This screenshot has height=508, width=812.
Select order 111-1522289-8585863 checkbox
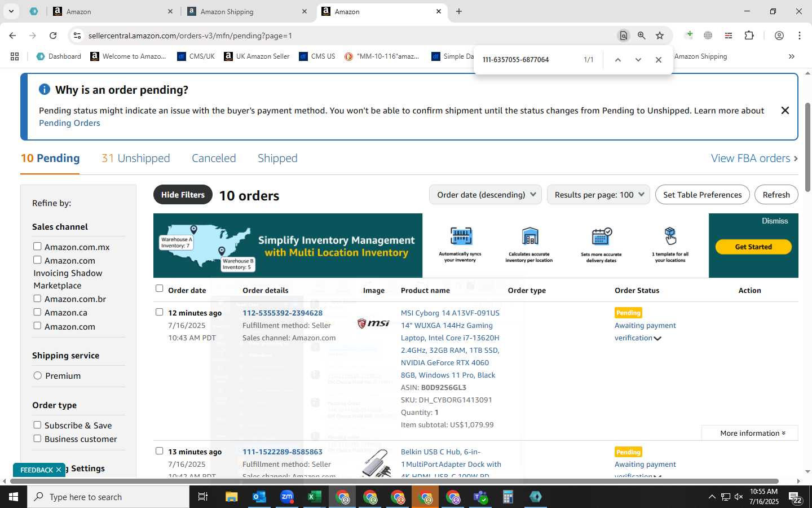pos(159,450)
